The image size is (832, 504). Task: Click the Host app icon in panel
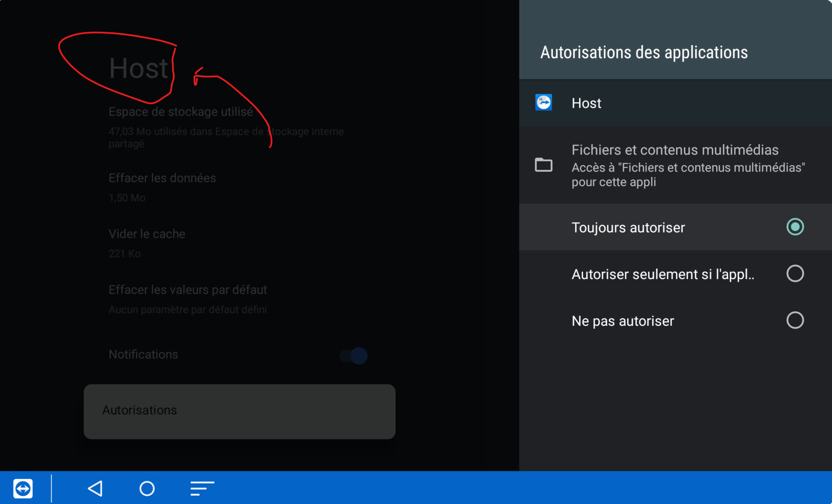pyautogui.click(x=543, y=102)
